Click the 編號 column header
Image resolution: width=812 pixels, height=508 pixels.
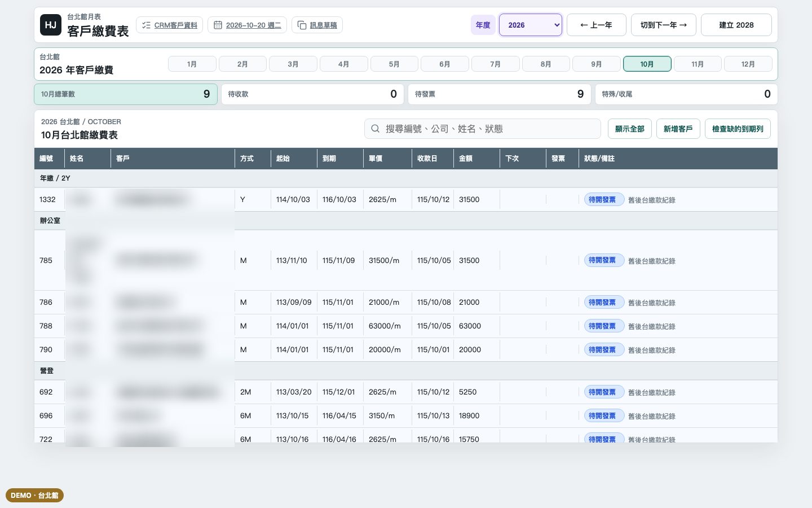click(49, 159)
